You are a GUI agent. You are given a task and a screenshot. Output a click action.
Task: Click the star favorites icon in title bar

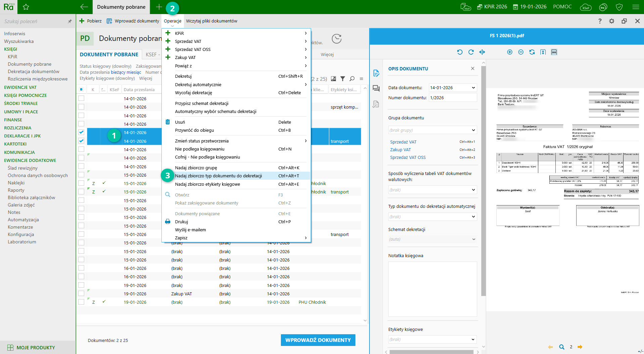coord(26,7)
